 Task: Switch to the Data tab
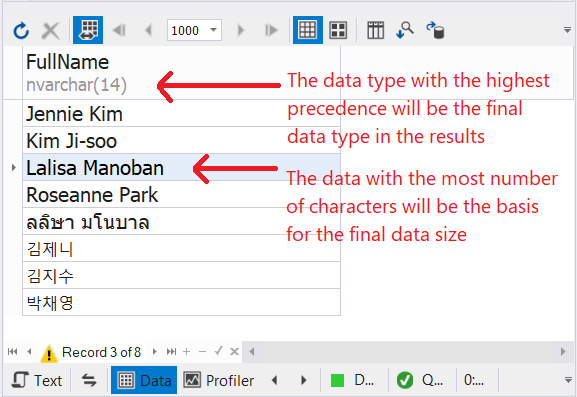pos(144,380)
